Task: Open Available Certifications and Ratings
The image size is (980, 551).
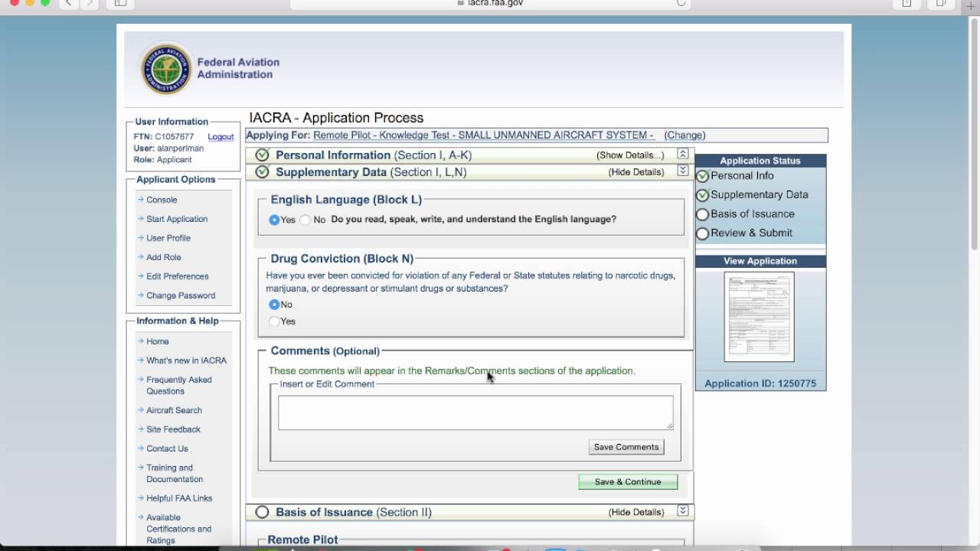Action: (x=178, y=529)
